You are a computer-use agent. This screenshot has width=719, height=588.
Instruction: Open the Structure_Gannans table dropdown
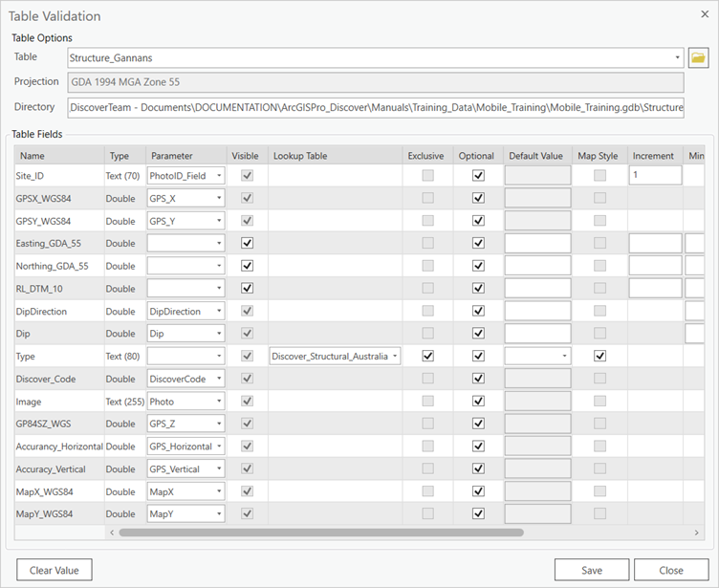[678, 58]
